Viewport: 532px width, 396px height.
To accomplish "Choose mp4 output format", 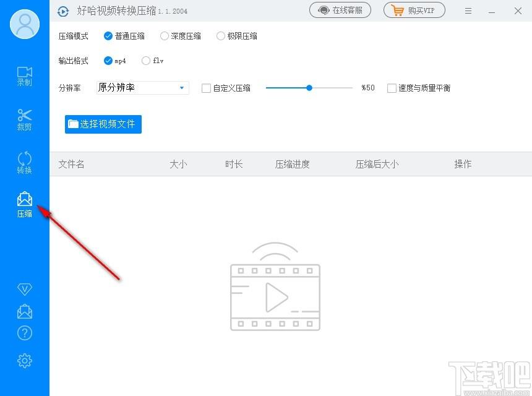I will pyautogui.click(x=115, y=61).
